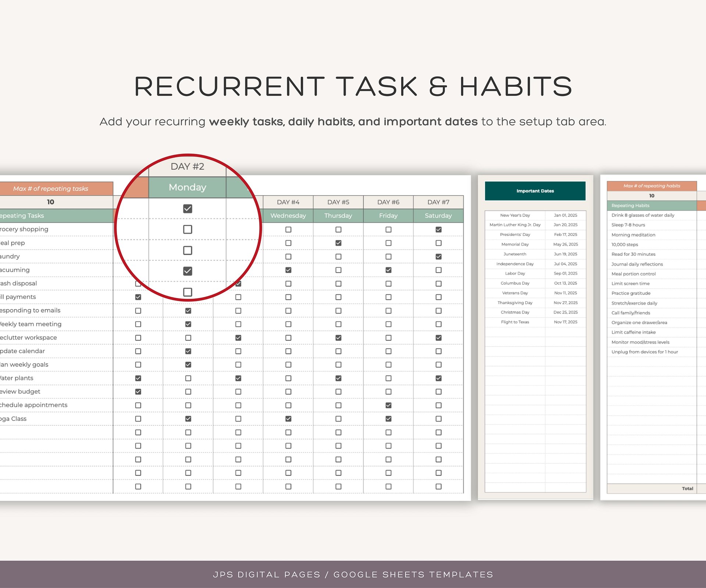Uncheck Responding to emails on Monday
Viewport: 706px width, 588px height.
tap(188, 311)
